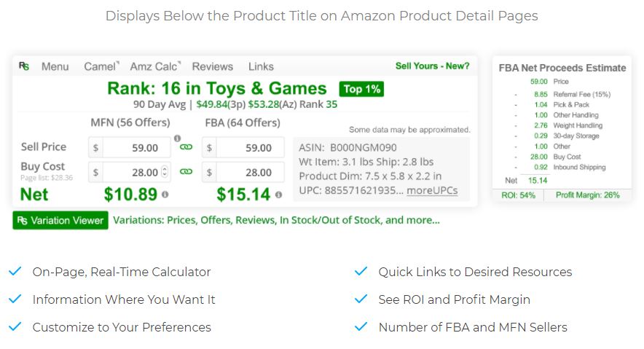Adjust MFN Buy Cost with spinner arrows

point(165,172)
